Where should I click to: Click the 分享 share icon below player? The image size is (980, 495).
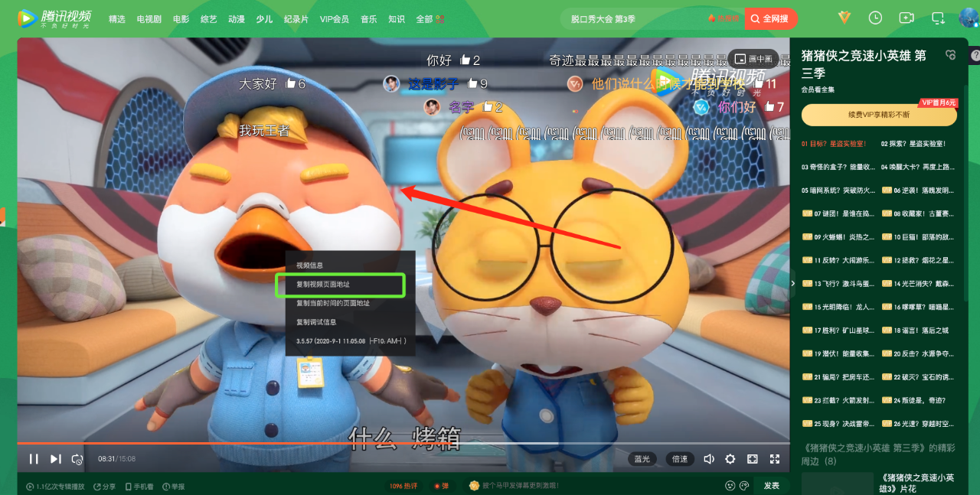tap(105, 487)
